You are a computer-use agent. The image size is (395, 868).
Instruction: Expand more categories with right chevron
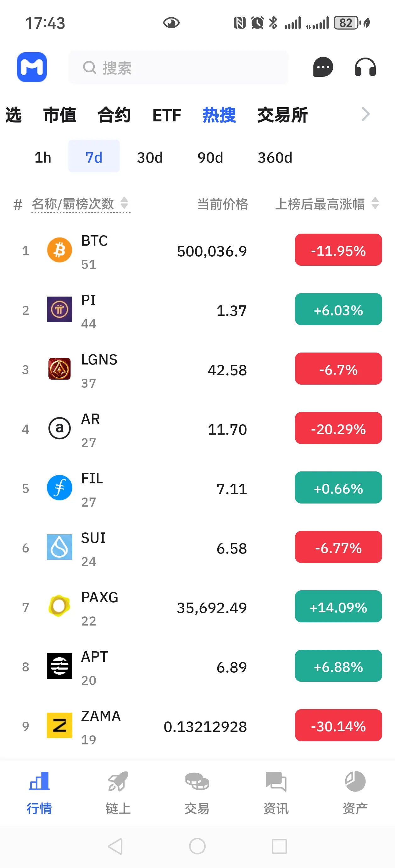click(x=365, y=114)
